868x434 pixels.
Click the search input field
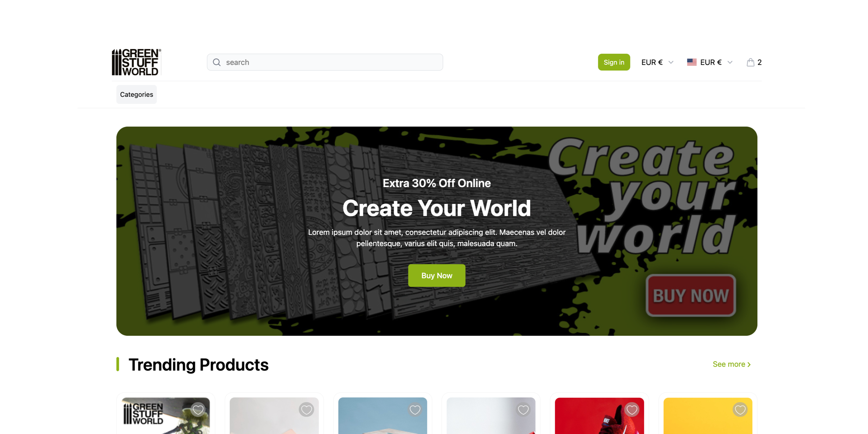325,62
